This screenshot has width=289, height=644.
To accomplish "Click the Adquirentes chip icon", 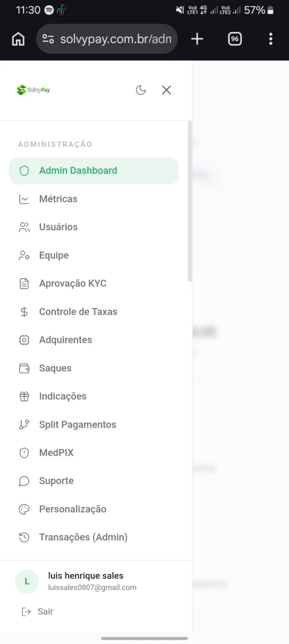I will tap(24, 340).
